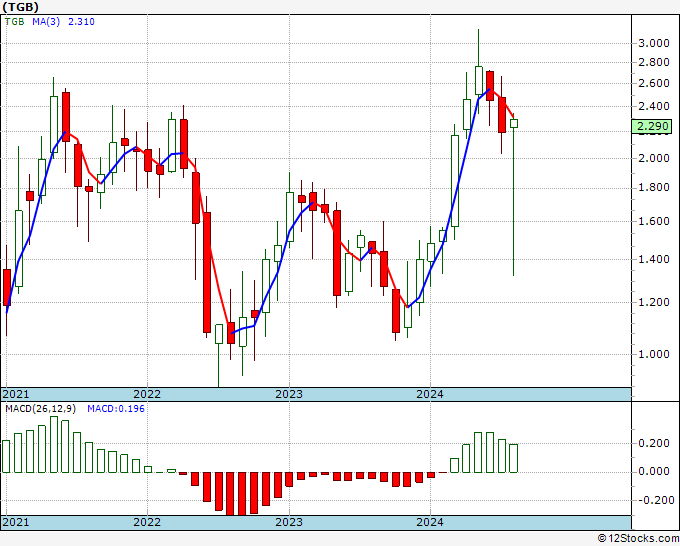Click the (TGB) chart title
The width and height of the screenshot is (680, 546).
[20, 7]
